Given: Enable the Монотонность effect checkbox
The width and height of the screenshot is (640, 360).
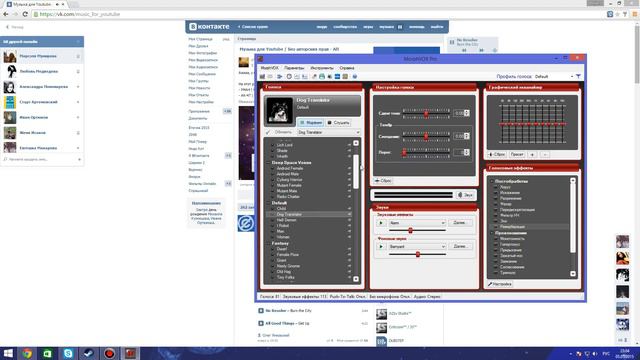Looking at the screenshot, I should click(496, 239).
